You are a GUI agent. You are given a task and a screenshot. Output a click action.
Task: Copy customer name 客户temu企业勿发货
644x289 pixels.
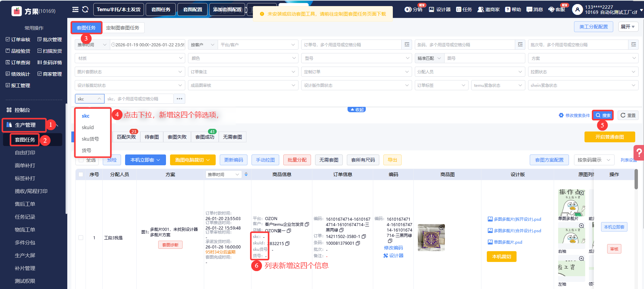(307, 224)
